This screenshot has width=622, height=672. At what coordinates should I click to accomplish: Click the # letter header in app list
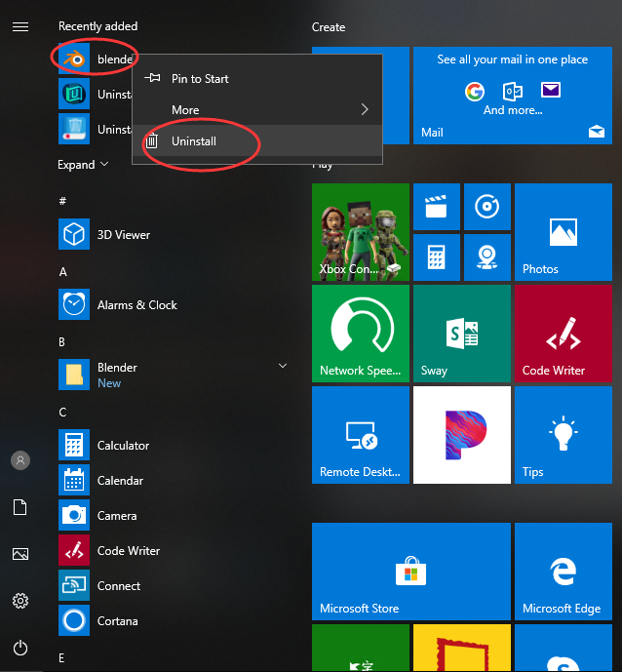[x=63, y=201]
